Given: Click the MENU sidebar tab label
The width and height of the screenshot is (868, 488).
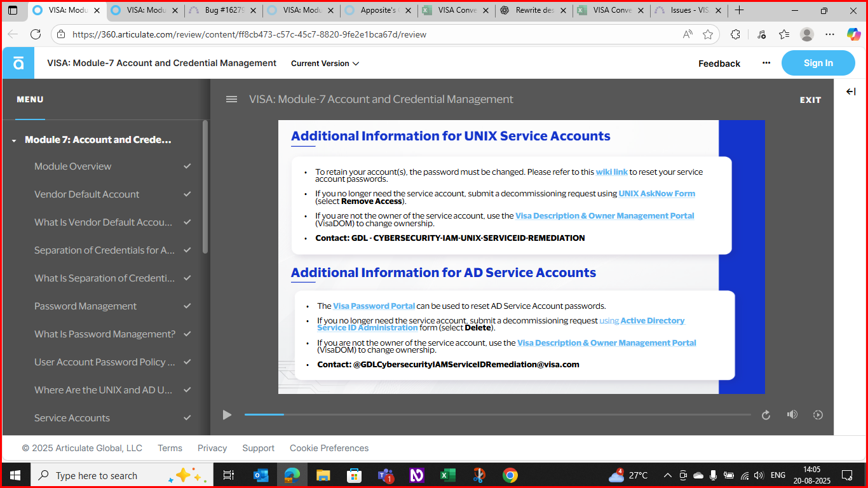Looking at the screenshot, I should click(30, 99).
